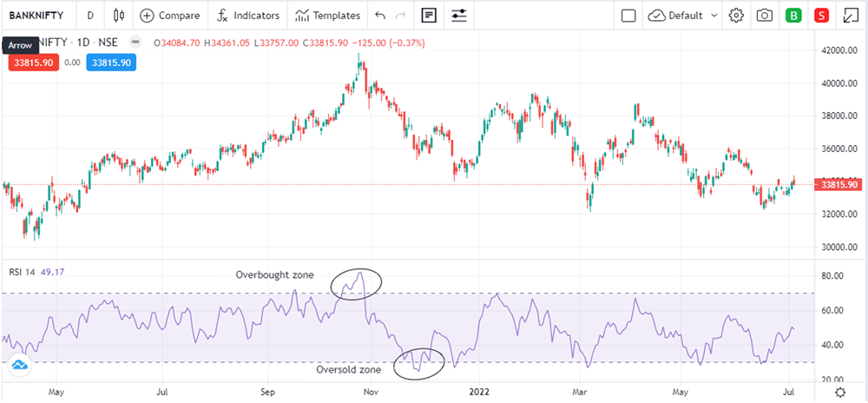
Task: Toggle fullscreen mode icon
Action: click(849, 16)
